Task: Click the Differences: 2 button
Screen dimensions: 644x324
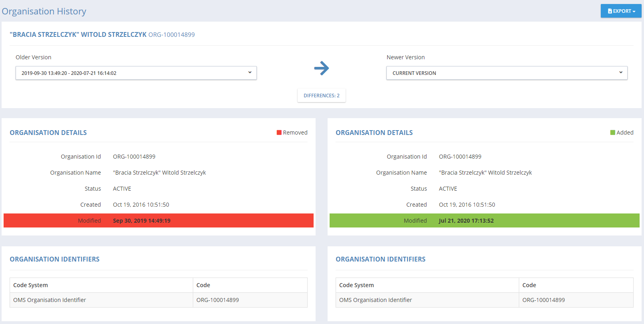Action: point(321,96)
